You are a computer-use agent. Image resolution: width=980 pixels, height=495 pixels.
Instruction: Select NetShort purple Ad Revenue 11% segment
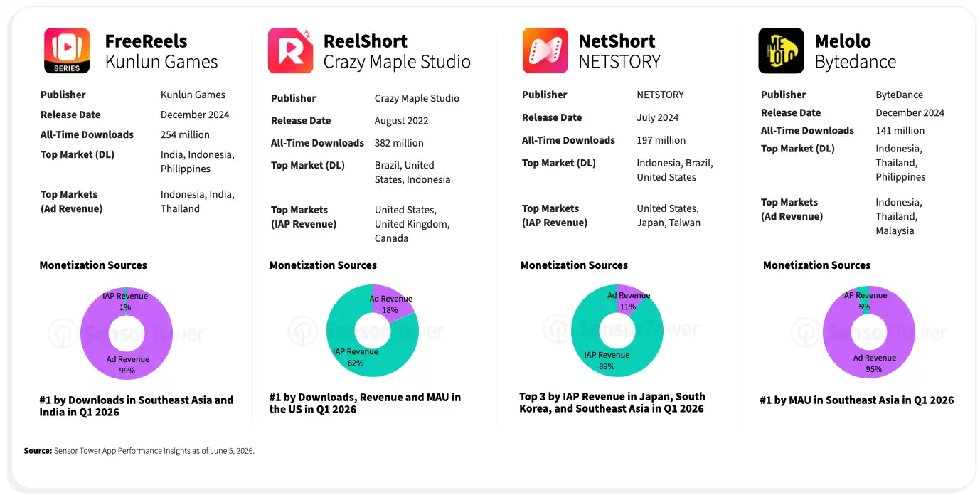click(631, 297)
